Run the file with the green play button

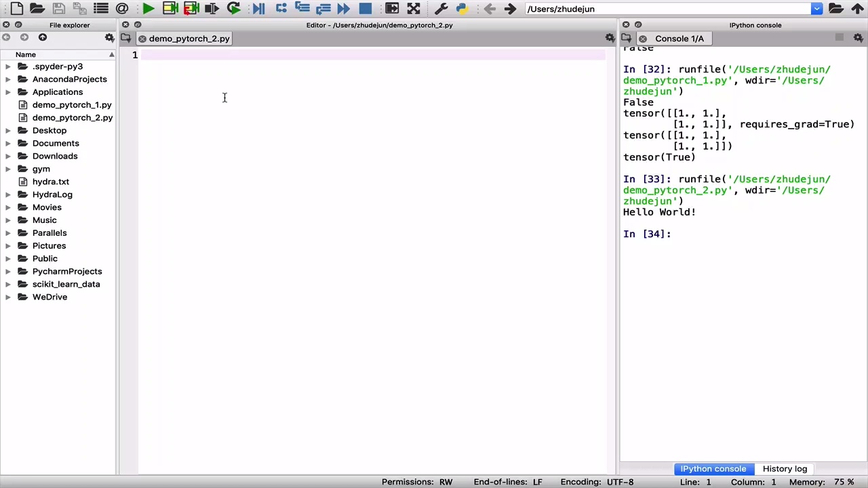point(149,9)
